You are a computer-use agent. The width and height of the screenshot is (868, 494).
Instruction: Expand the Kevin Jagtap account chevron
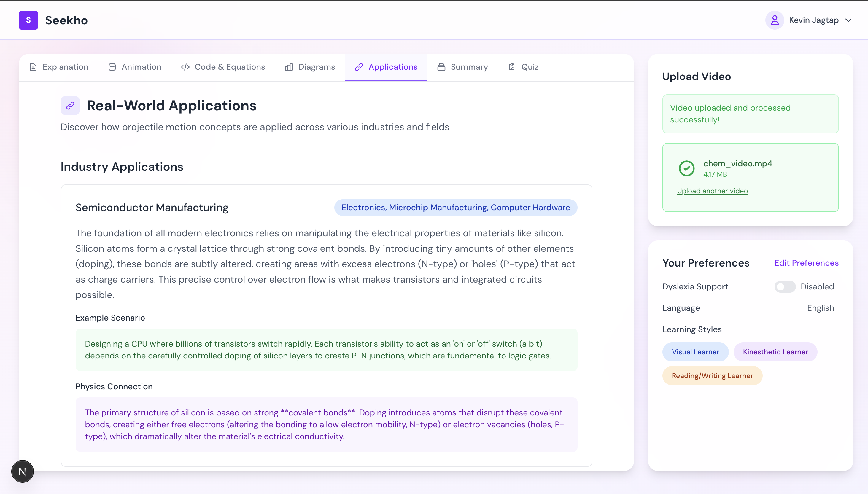(848, 20)
